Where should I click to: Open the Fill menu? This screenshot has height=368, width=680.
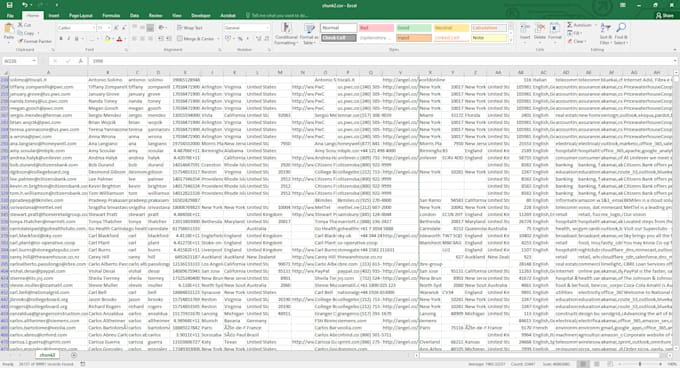(x=575, y=33)
